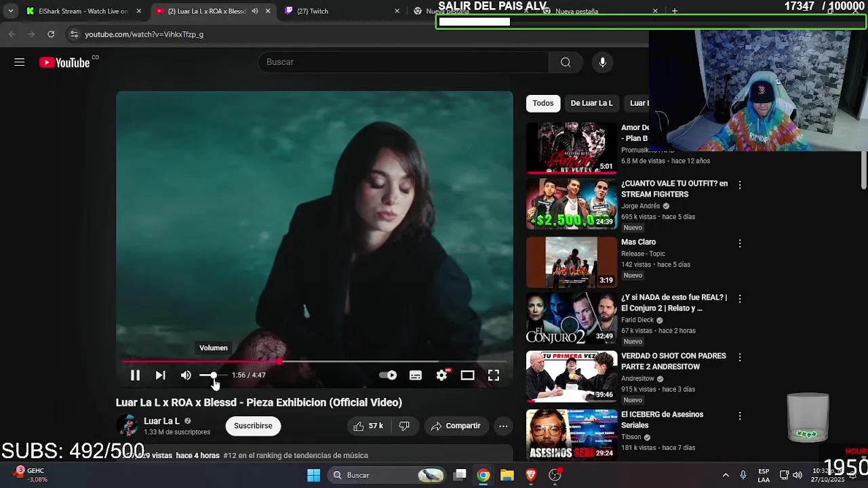Open OBS Studio from taskbar
Screen dimensions: 868x488
point(555,475)
